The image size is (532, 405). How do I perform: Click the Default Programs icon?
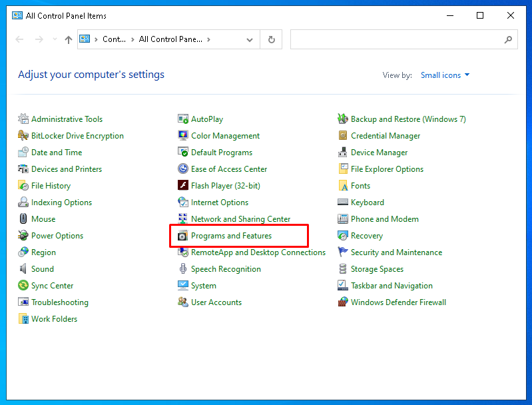[183, 152]
